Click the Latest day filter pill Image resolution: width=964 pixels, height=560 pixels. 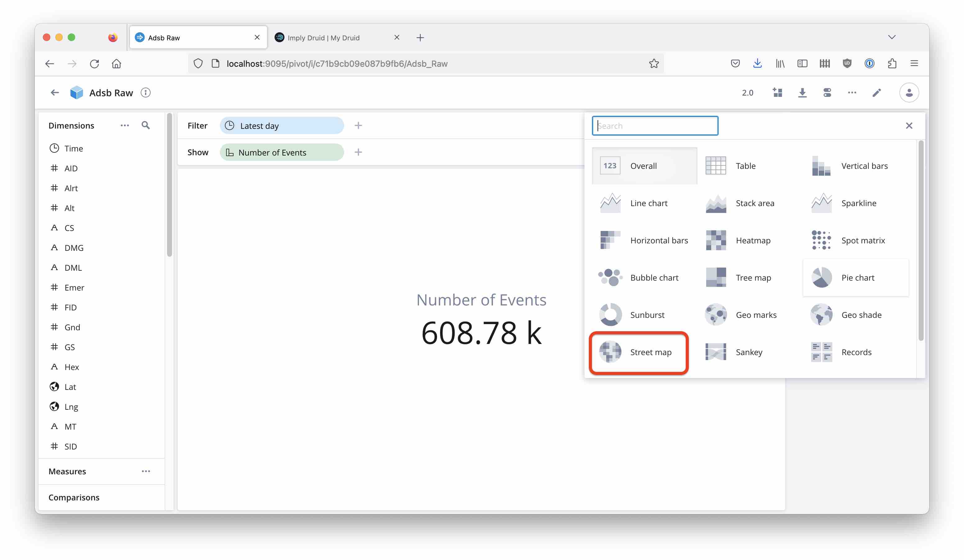click(x=282, y=126)
